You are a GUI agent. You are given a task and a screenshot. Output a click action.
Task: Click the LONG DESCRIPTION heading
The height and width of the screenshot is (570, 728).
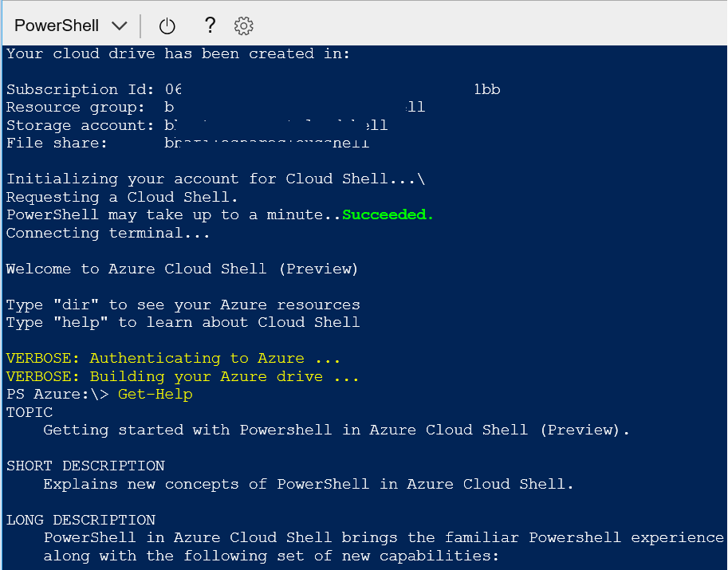[81, 520]
